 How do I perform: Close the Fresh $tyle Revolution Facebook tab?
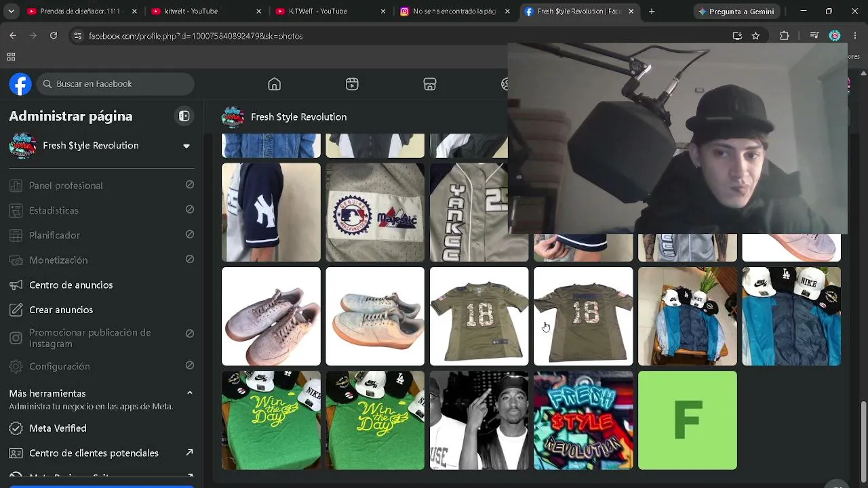tap(631, 12)
